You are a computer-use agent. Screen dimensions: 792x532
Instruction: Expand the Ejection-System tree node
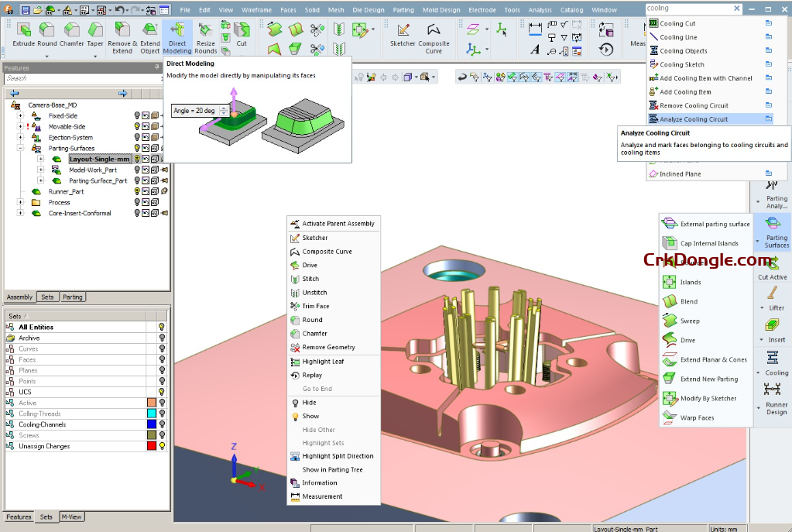tap(21, 138)
